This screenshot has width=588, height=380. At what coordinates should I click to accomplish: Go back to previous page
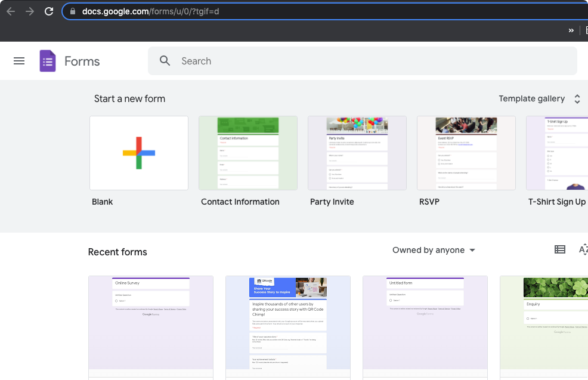(11, 11)
